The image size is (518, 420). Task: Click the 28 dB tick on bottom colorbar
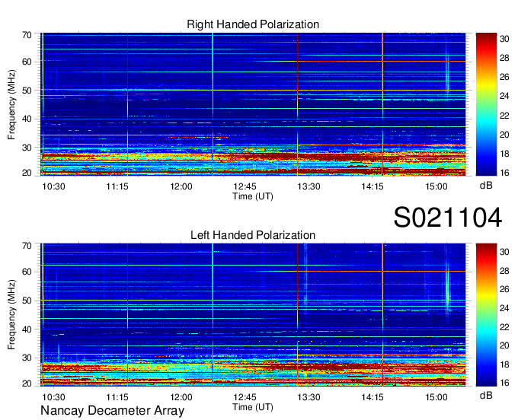point(504,271)
